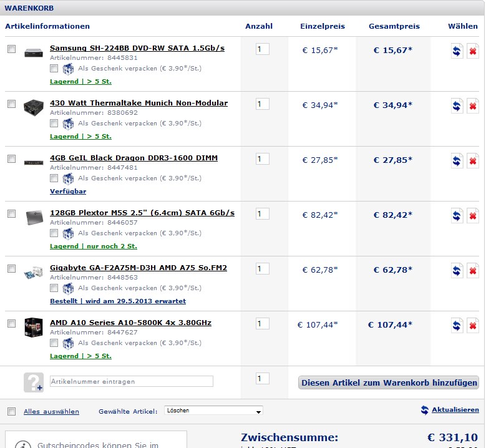This screenshot has height=448, width=486.
Task: Click the Verfügbar availability link
Action: (x=68, y=192)
